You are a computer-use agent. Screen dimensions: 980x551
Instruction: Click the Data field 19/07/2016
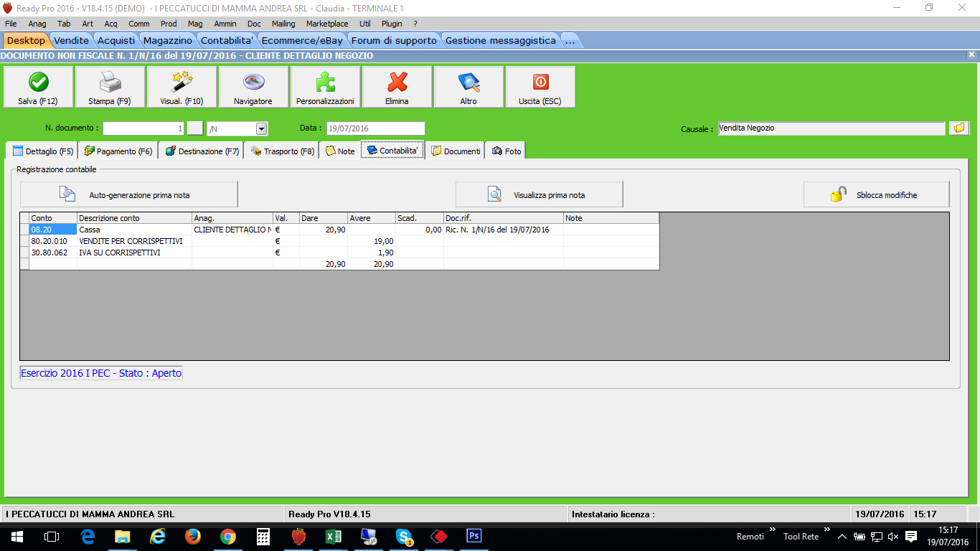pos(375,128)
